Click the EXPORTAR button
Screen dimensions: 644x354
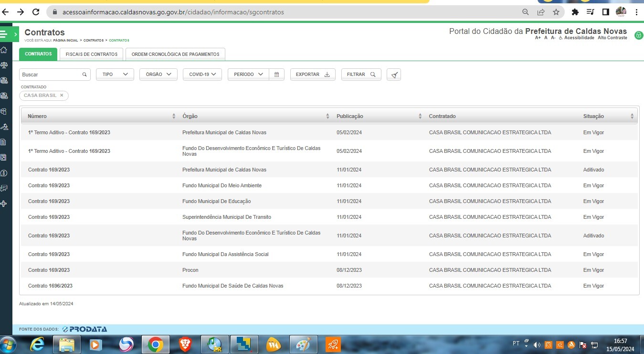tap(313, 75)
